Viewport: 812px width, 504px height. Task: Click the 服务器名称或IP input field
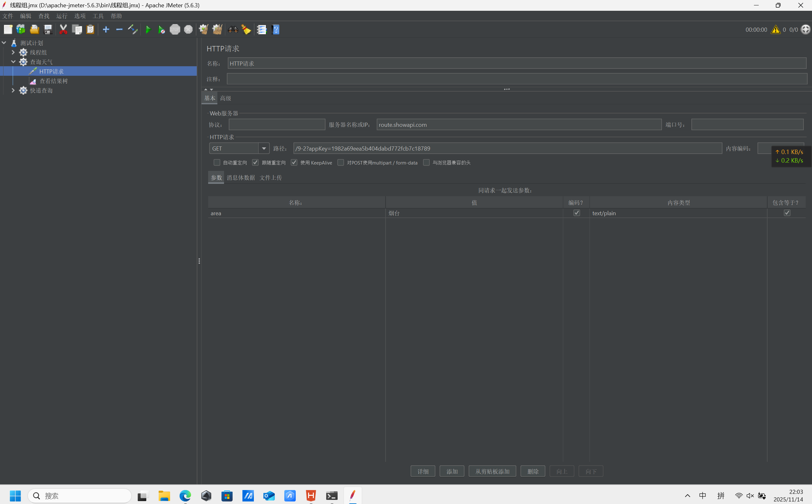519,125
